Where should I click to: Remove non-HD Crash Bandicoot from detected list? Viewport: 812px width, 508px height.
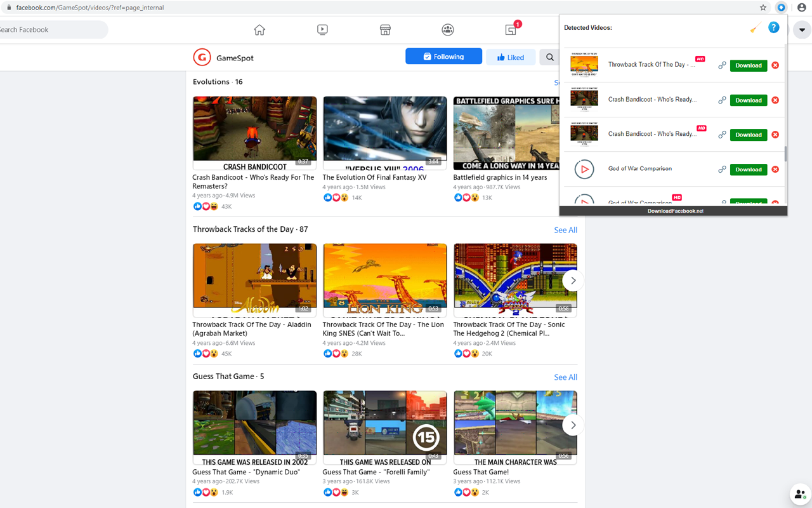click(775, 100)
